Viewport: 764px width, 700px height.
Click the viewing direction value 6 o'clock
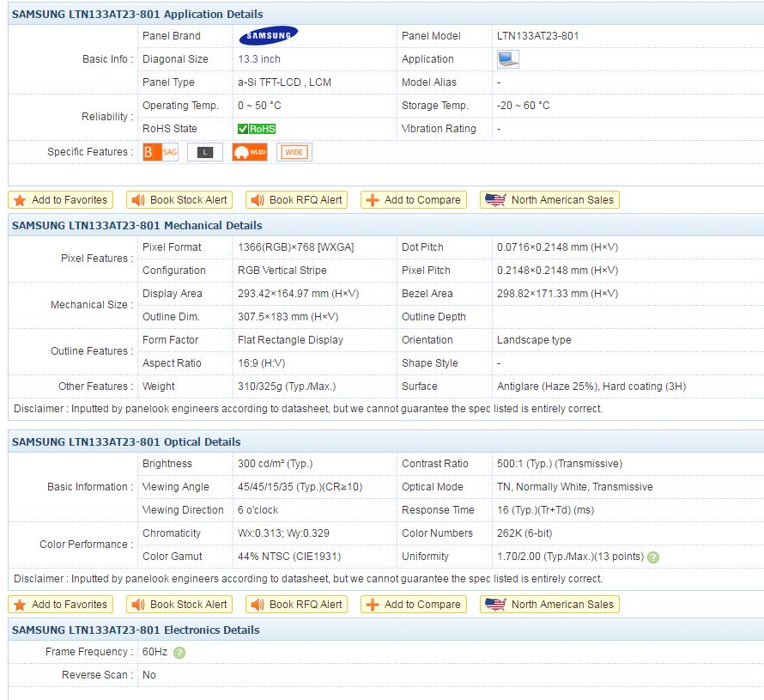(258, 510)
